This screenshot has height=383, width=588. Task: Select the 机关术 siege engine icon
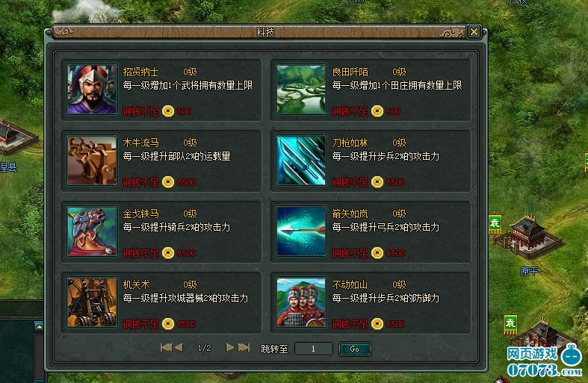92,302
